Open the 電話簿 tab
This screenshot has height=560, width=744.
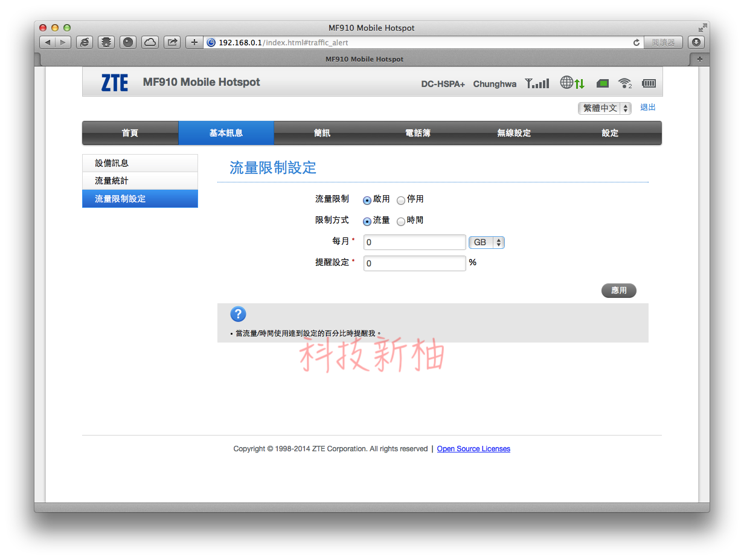[x=418, y=133]
